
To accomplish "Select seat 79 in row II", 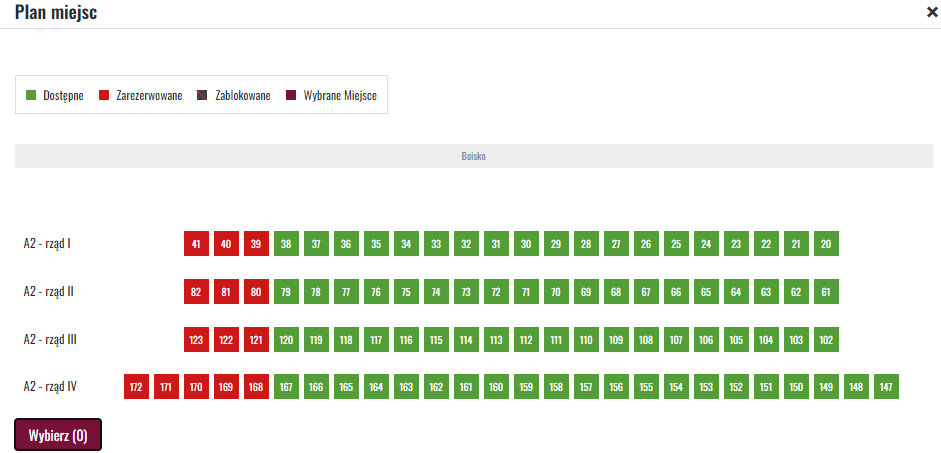I will pyautogui.click(x=286, y=292).
